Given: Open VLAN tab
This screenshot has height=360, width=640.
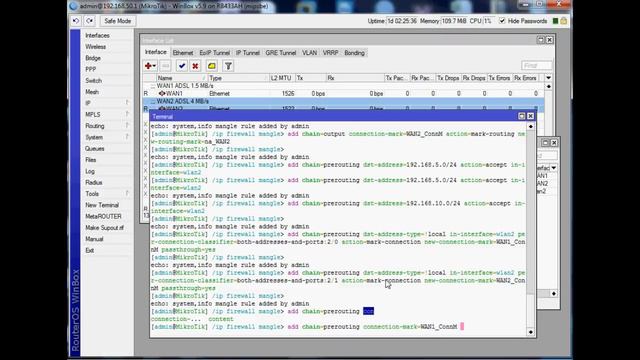Looking at the screenshot, I should coord(309,53).
